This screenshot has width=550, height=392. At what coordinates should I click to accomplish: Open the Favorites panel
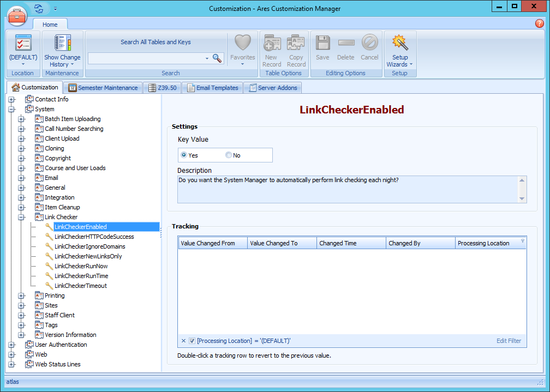click(x=242, y=48)
